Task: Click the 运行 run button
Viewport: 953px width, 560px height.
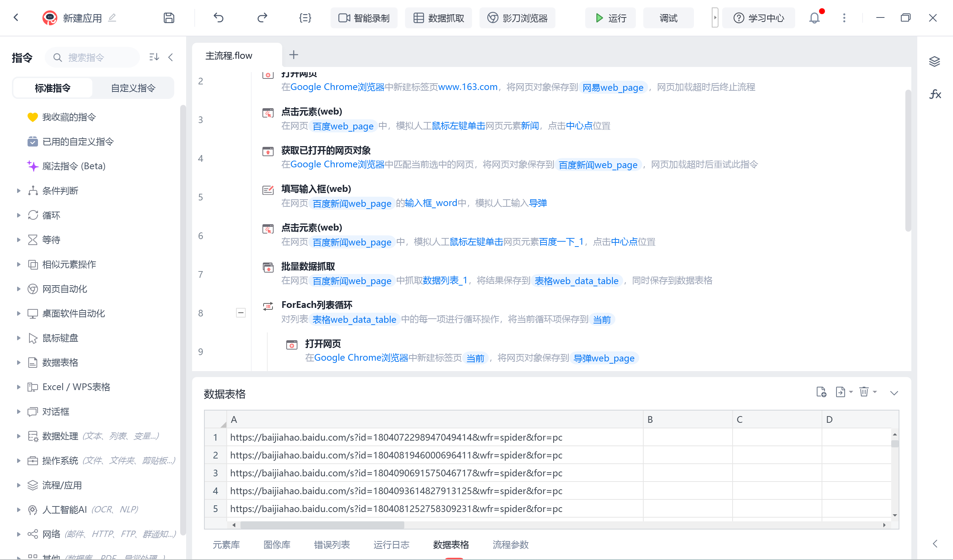Action: coord(610,18)
